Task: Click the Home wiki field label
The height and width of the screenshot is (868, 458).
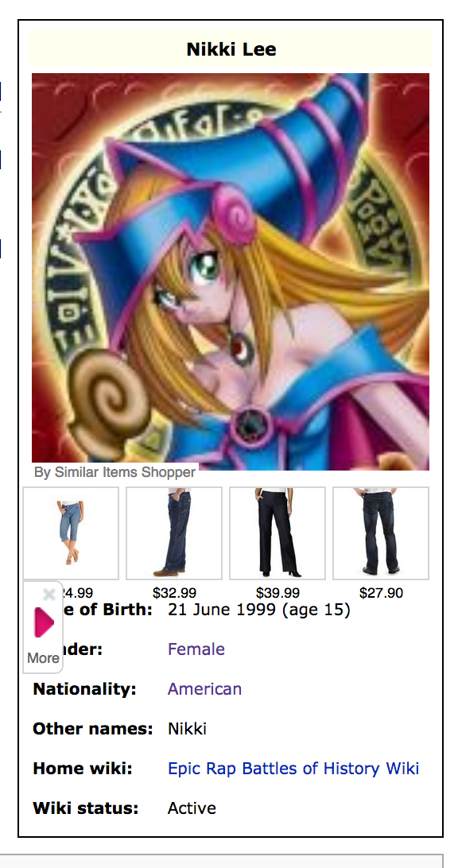Action: pos(83,769)
